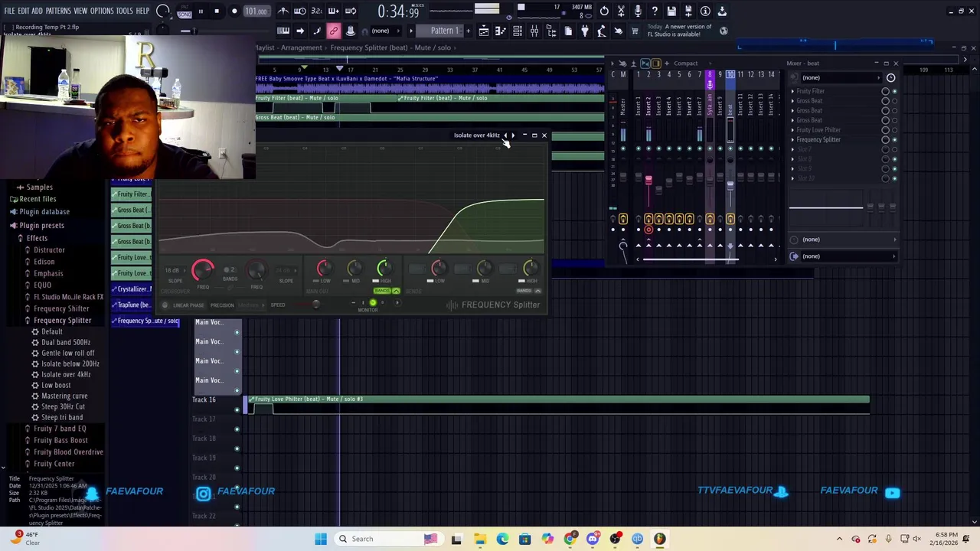Open project info icon in toolbar

click(x=705, y=11)
